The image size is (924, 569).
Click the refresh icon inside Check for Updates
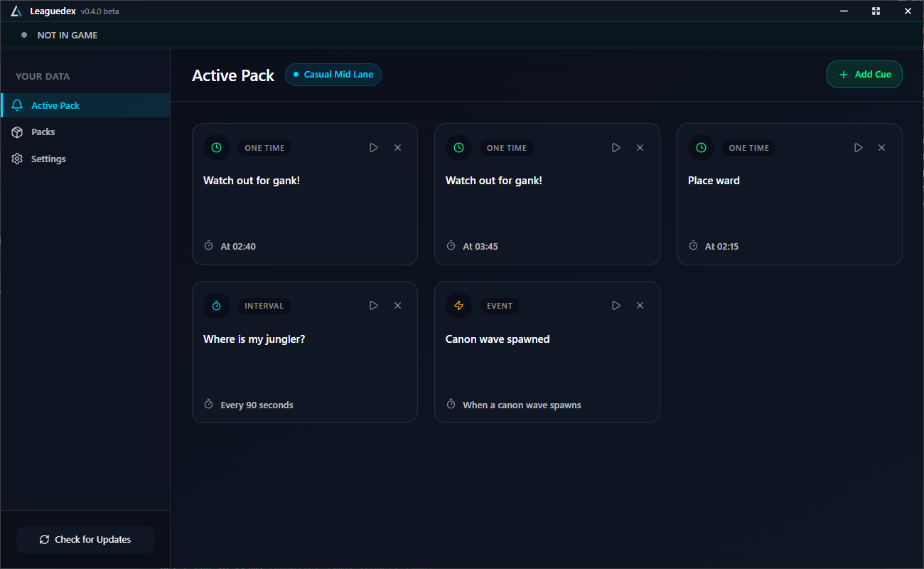[x=43, y=539]
